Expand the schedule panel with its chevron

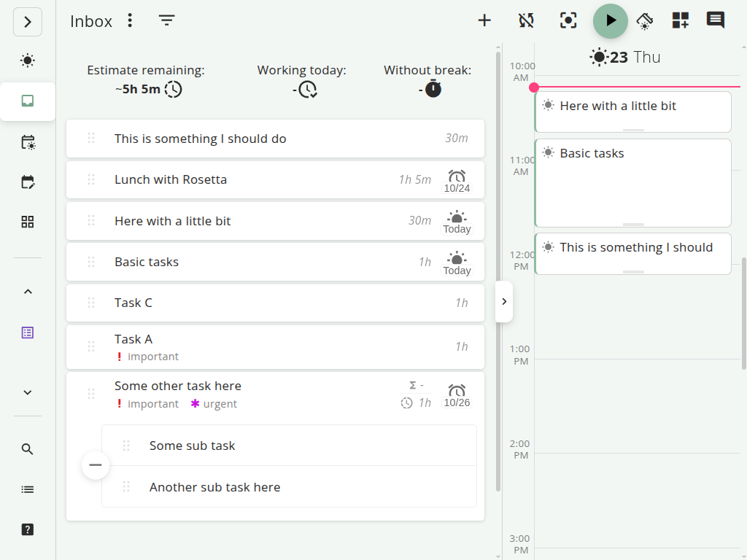tap(503, 301)
